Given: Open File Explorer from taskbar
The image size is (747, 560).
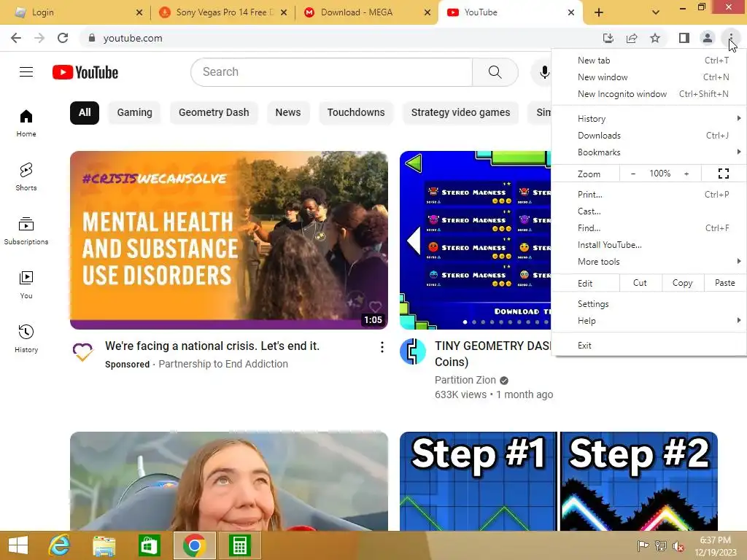Looking at the screenshot, I should coord(104,545).
